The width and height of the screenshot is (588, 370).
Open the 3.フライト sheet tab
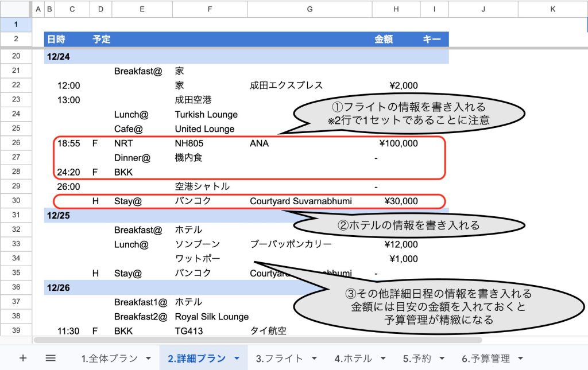click(279, 359)
